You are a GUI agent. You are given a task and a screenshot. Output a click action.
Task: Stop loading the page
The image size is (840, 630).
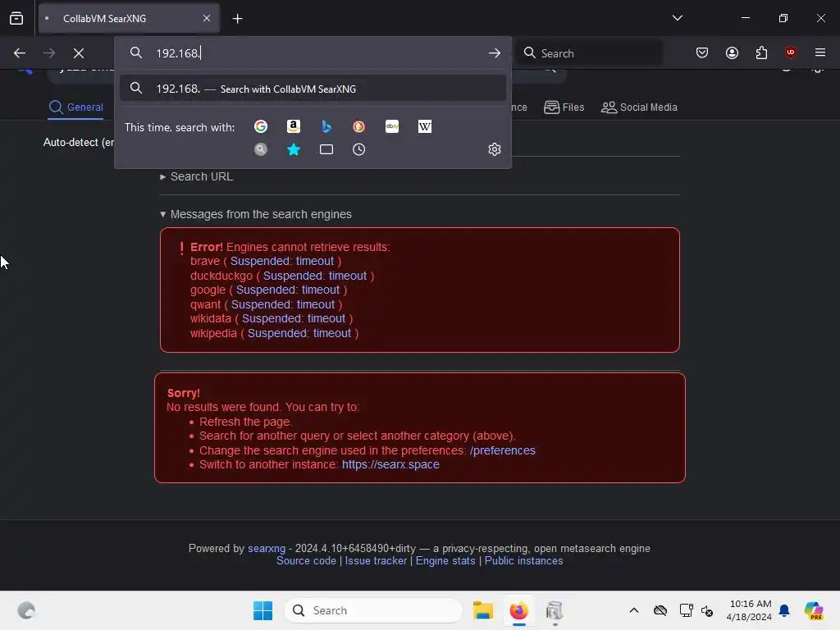click(79, 53)
